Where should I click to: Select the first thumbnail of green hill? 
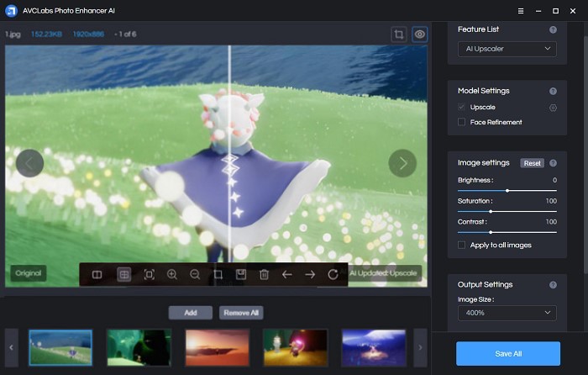click(x=60, y=347)
